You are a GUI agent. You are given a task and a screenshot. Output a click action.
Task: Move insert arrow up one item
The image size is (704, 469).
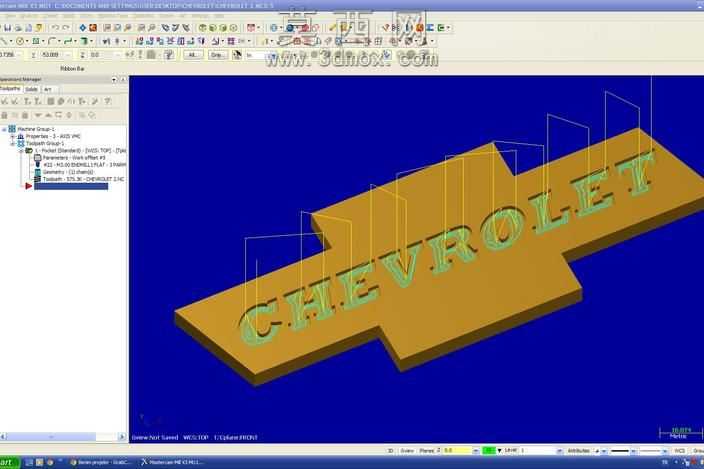(48, 115)
